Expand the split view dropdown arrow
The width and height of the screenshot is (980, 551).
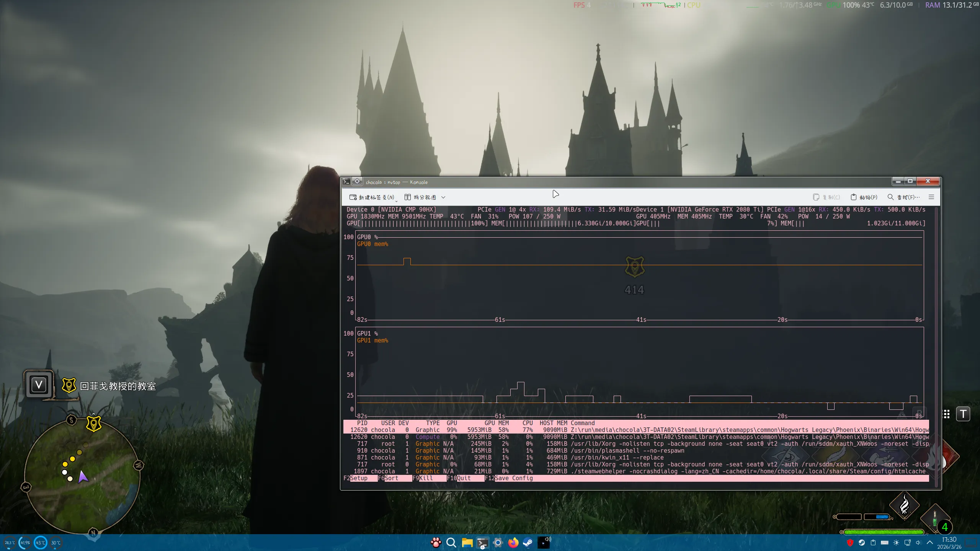point(443,197)
